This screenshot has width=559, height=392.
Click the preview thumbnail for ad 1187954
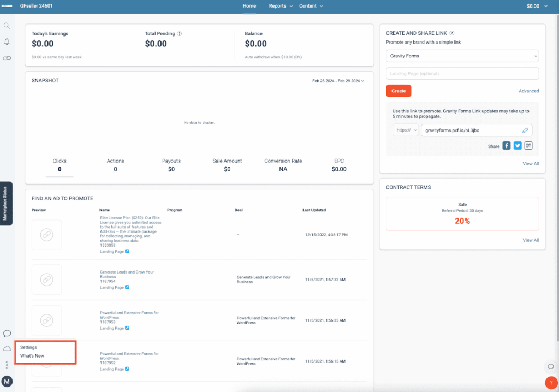(47, 280)
